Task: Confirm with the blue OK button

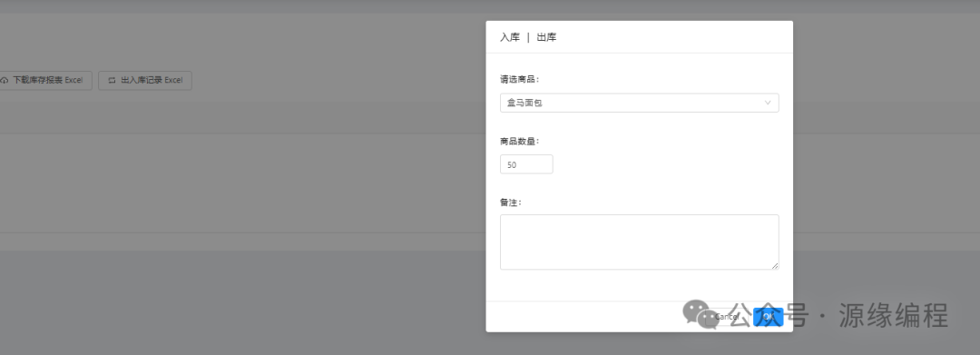Action: [x=769, y=317]
